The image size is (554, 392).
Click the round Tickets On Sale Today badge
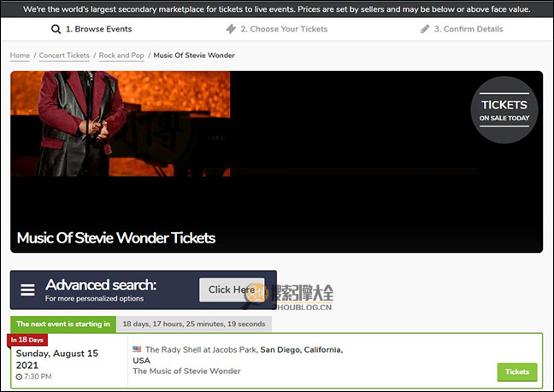pyautogui.click(x=504, y=111)
